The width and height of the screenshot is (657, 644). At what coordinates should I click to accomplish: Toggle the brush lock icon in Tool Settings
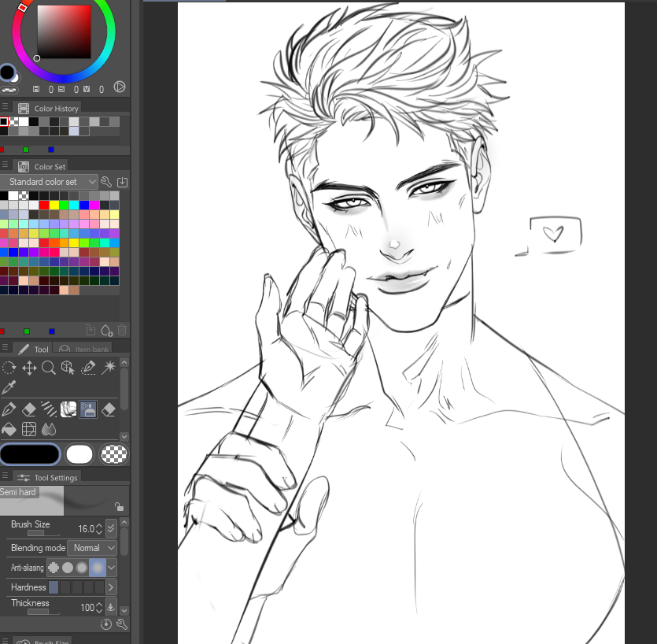120,506
